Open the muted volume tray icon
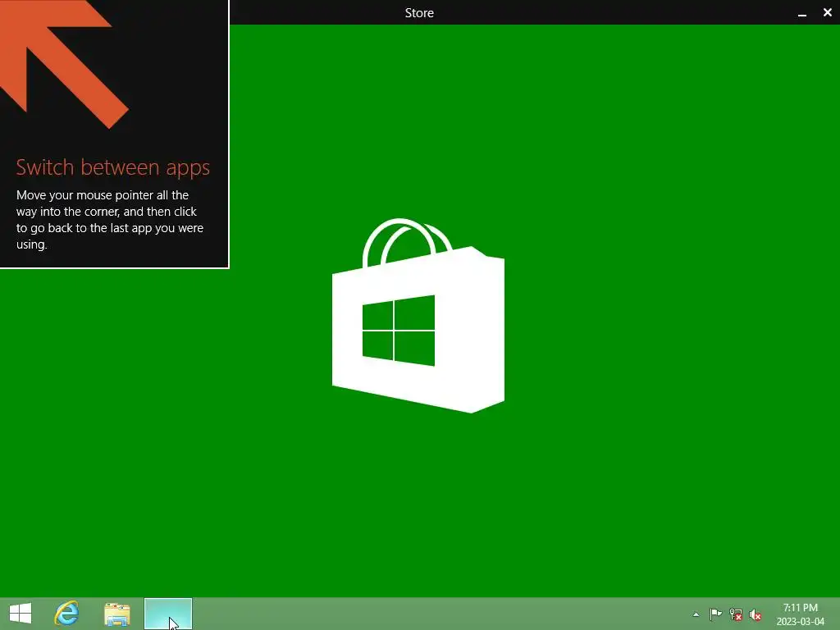This screenshot has width=840, height=630. [x=756, y=615]
